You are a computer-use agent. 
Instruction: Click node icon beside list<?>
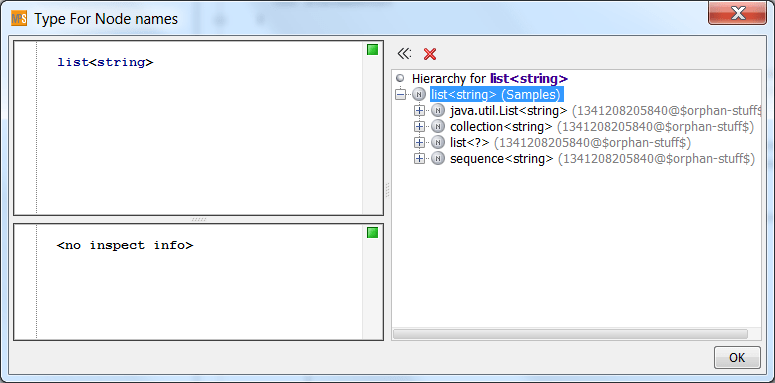point(438,142)
